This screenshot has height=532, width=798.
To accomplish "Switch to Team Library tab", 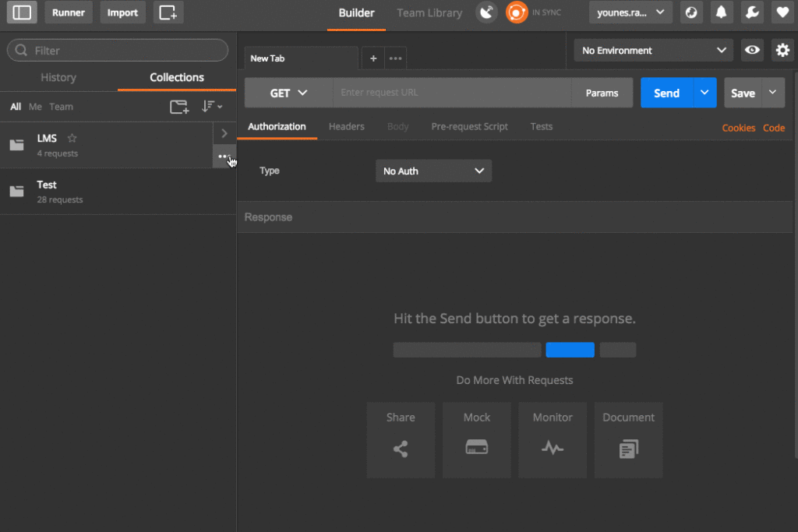I will tap(429, 13).
